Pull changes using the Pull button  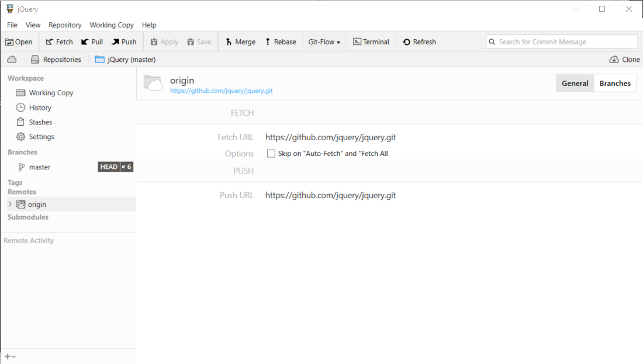(x=92, y=42)
